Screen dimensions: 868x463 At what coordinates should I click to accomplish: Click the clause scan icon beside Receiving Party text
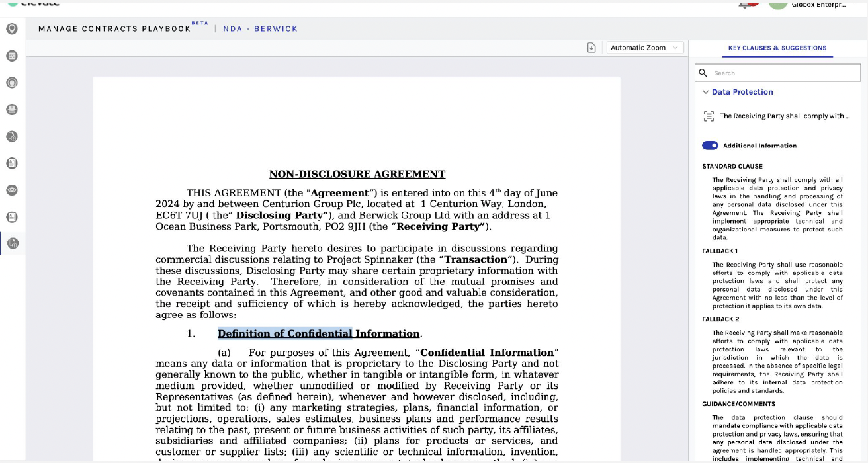pyautogui.click(x=709, y=116)
